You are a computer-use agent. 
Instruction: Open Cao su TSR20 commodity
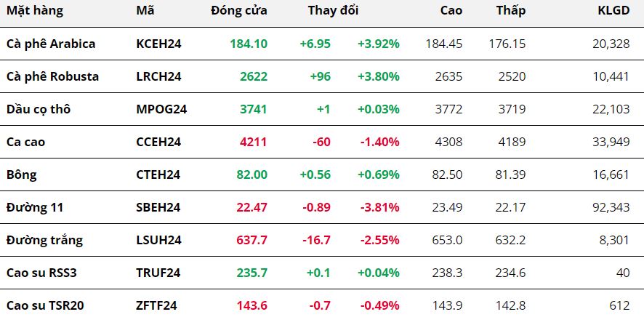[x=45, y=305]
